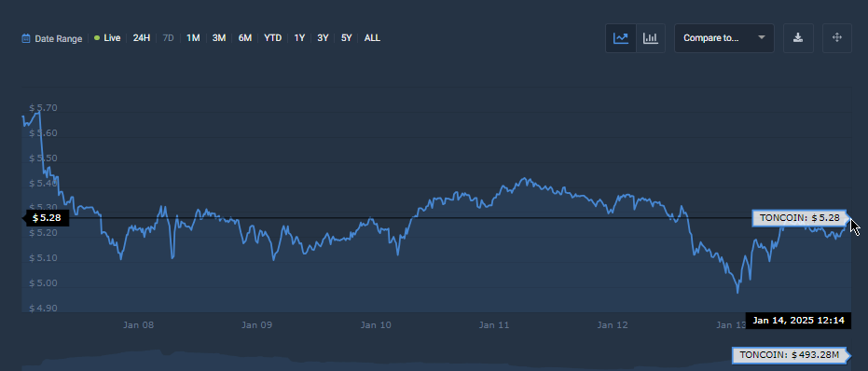Select the 6M time range
Viewport: 868px width, 371px height.
(245, 38)
